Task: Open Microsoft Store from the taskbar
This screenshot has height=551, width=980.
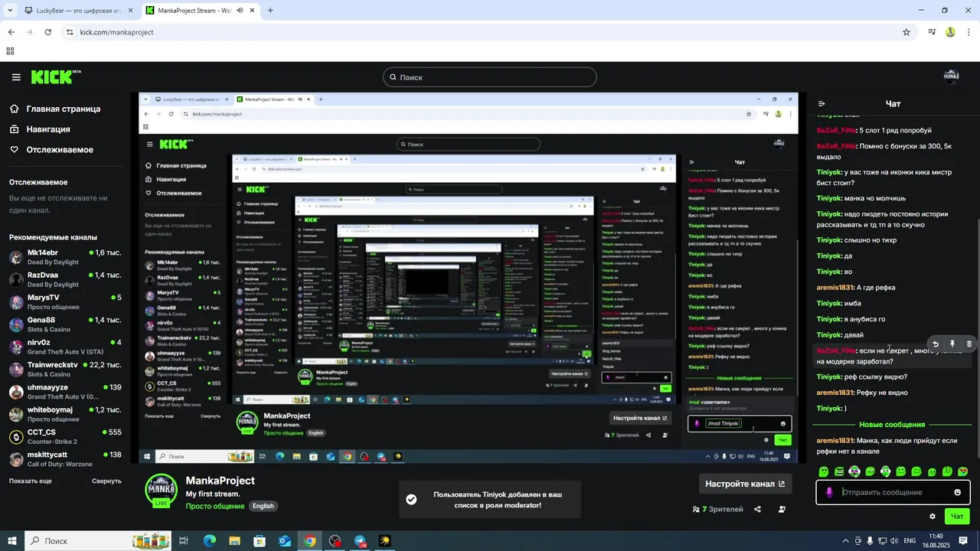Action: click(260, 541)
